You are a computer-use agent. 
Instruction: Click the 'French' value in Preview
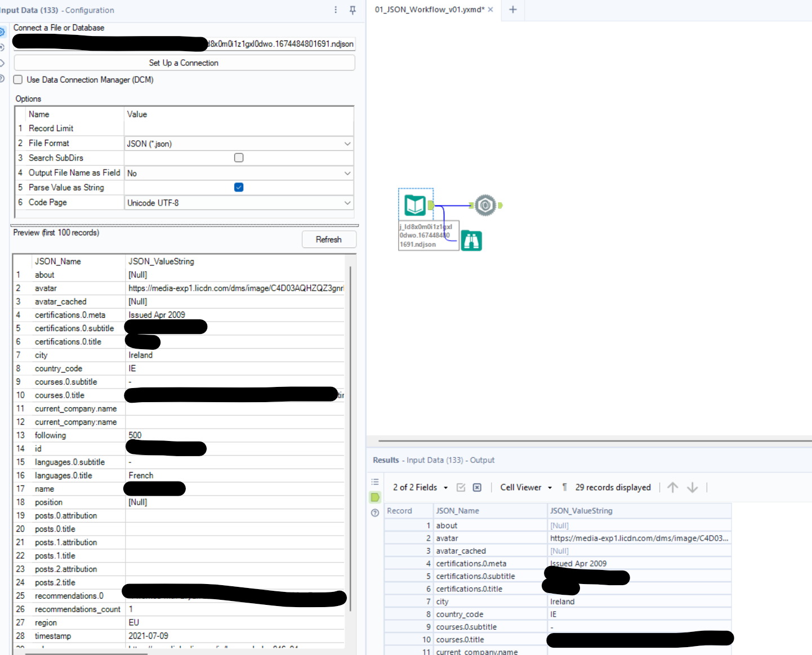(x=141, y=476)
